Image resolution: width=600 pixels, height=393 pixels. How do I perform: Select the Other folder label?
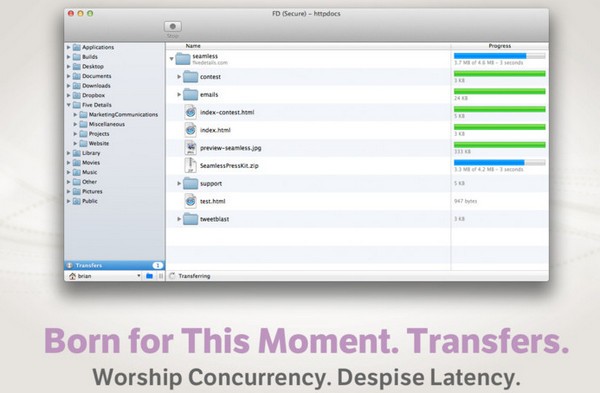[90, 182]
